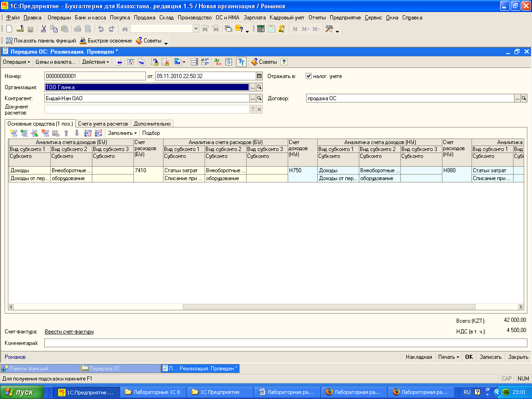The height and width of the screenshot is (399, 532).
Task: Click the Номер input field
Action: (x=95, y=76)
